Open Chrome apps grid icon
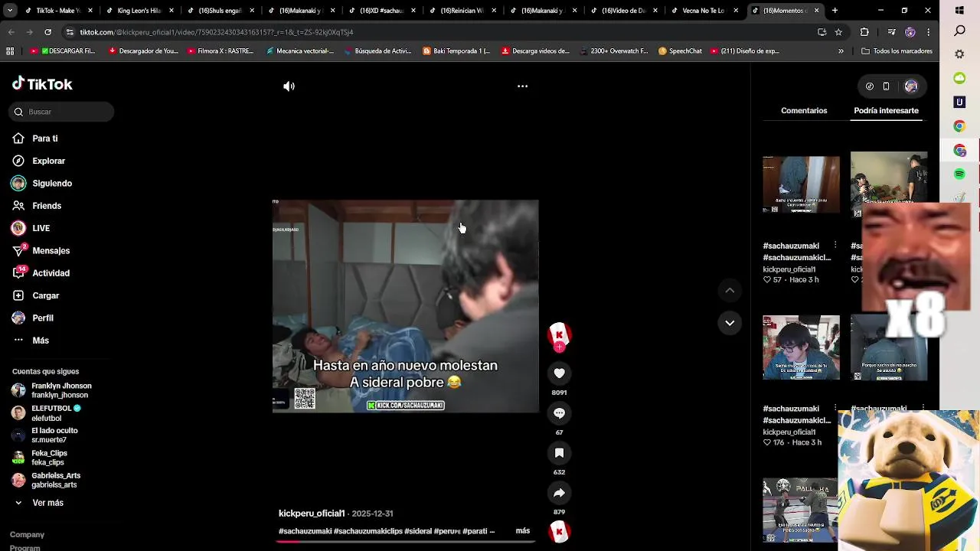980x551 pixels. pos(10,51)
